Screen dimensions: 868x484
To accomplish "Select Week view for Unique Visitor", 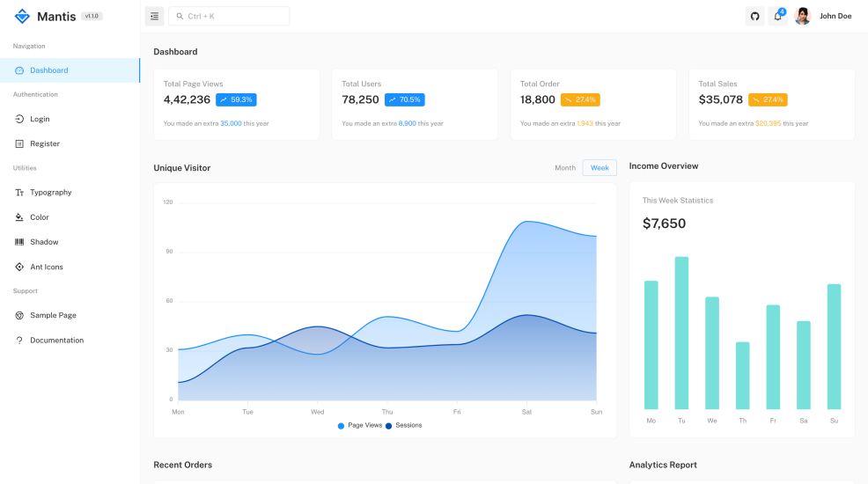I will tap(600, 168).
